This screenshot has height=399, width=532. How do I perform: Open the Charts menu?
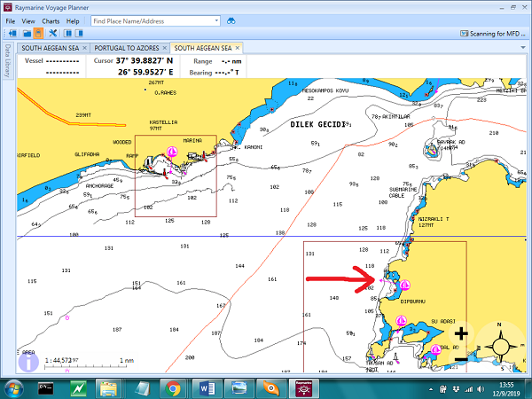51,20
